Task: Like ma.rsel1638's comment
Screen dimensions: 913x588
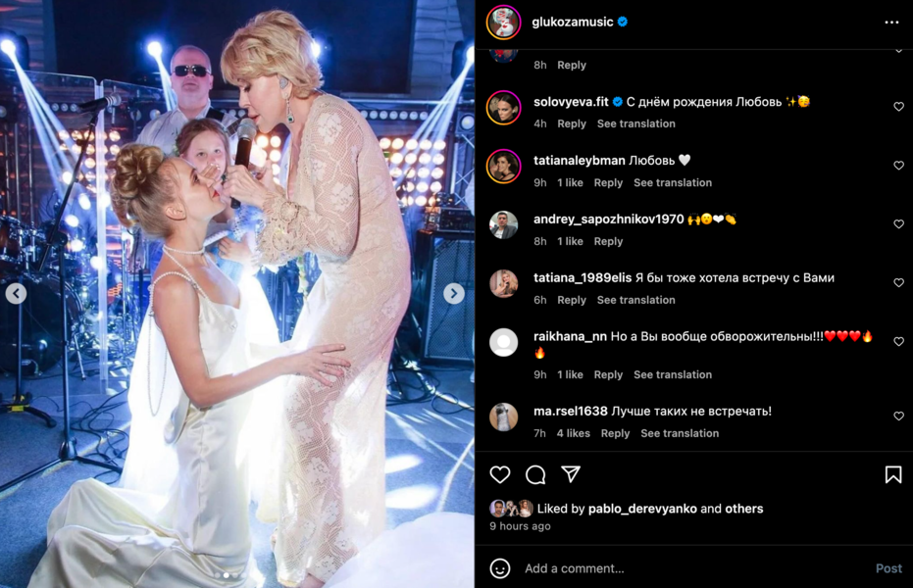Action: click(x=898, y=416)
